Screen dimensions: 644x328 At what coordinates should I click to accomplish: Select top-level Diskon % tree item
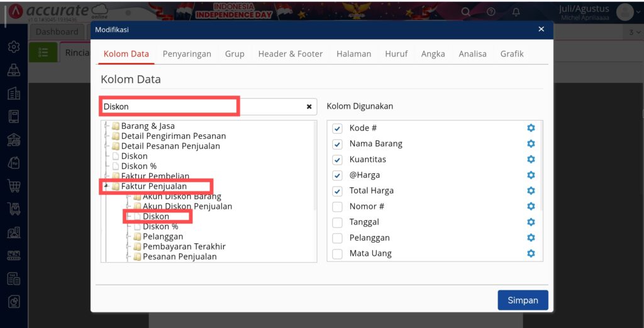click(x=138, y=167)
